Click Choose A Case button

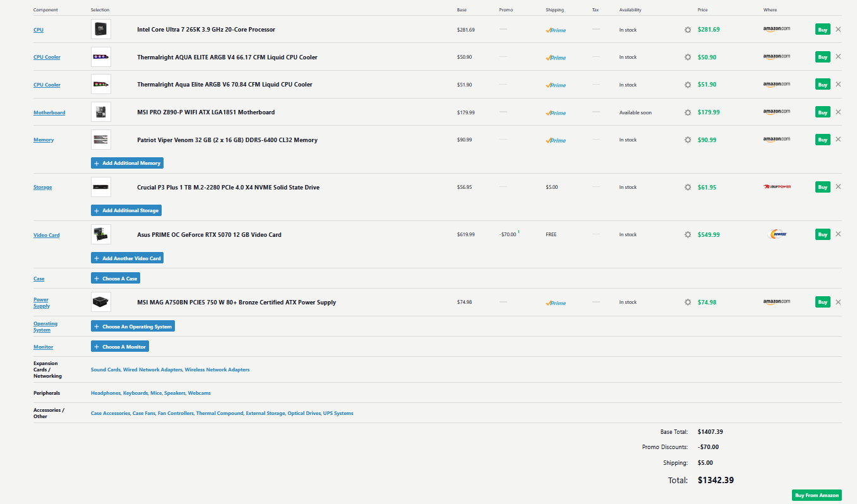116,279
